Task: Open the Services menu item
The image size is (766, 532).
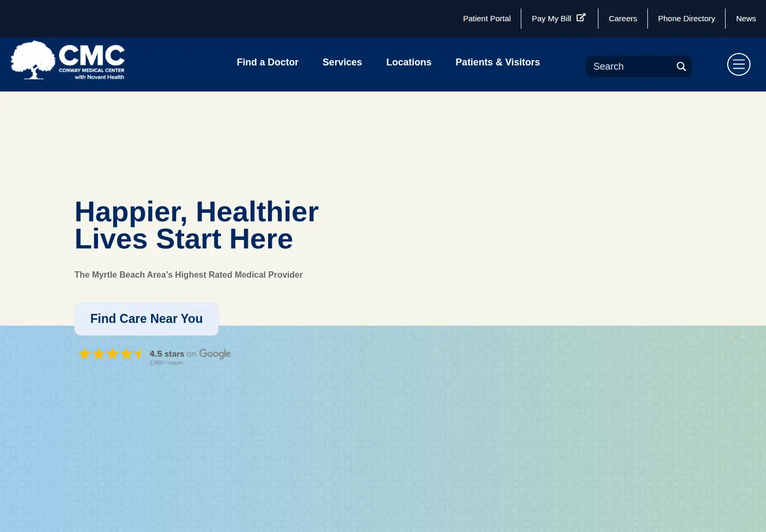Action: tap(342, 62)
